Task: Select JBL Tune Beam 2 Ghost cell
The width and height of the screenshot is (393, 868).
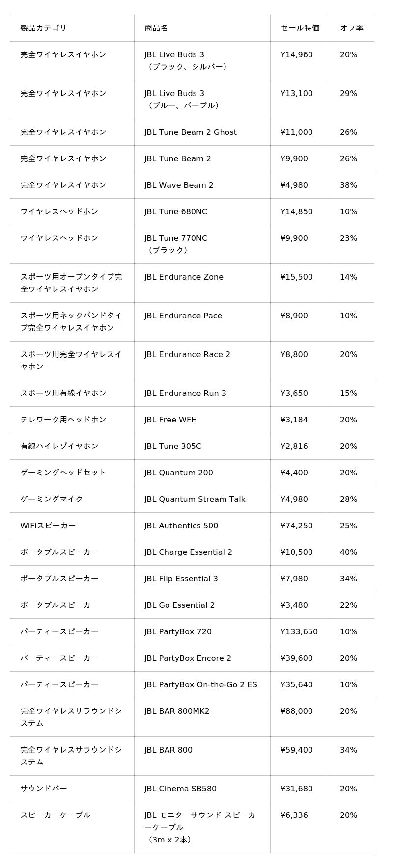Action: point(190,132)
